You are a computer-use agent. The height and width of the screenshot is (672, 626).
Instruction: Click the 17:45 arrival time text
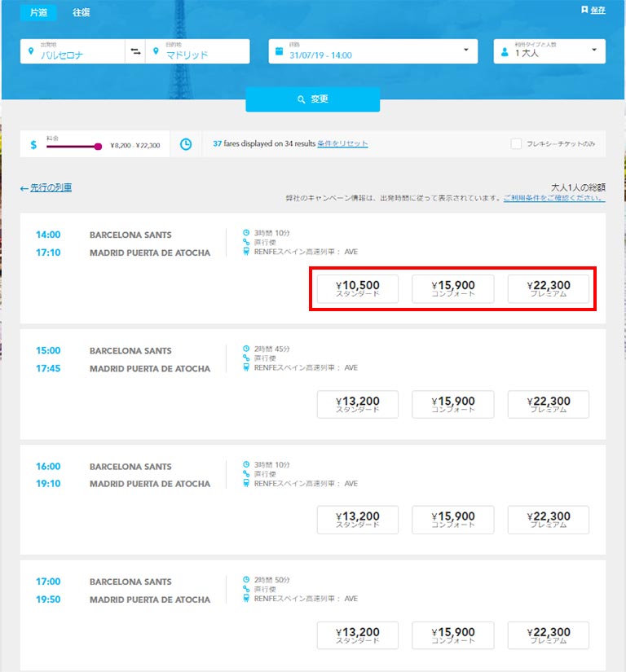click(x=48, y=368)
